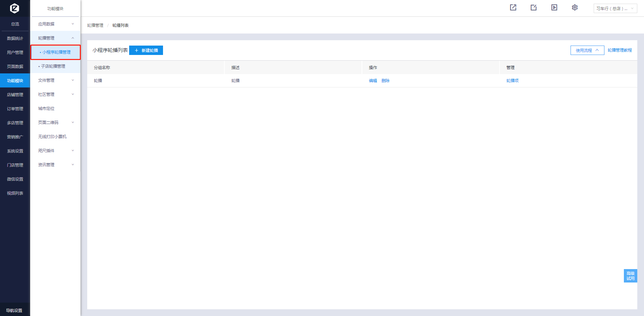Viewport: 644px width, 316px height.
Task: Click the external link icon in top bar
Action: click(513, 8)
